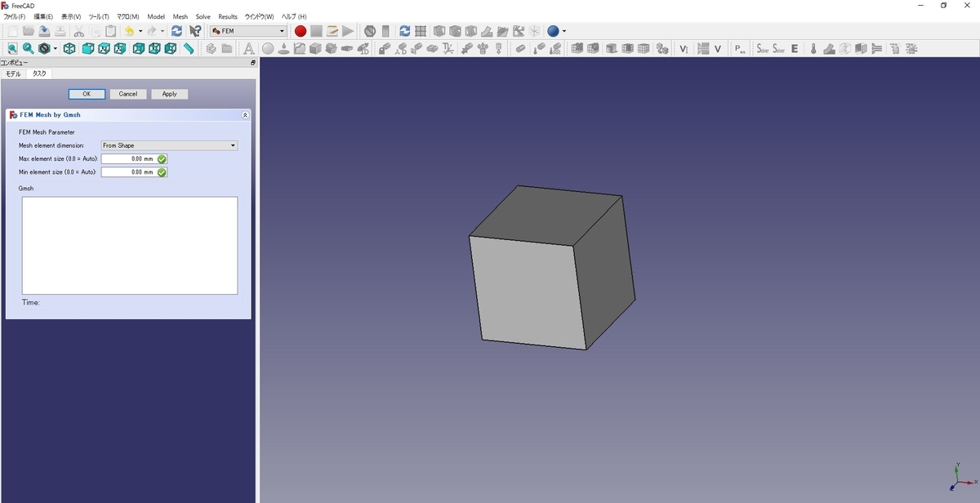Screen dimensions: 980x503
Task: Click the red Record macro button
Action: pyautogui.click(x=300, y=31)
